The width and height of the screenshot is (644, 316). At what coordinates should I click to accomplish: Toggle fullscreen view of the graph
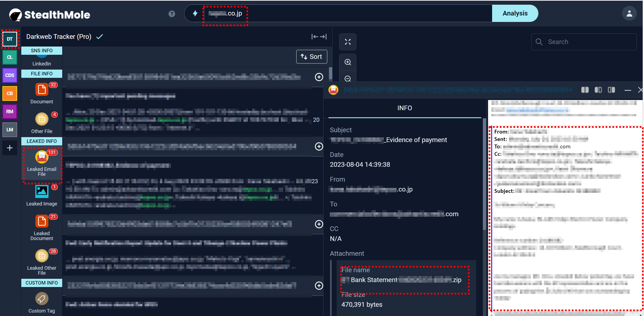(348, 42)
